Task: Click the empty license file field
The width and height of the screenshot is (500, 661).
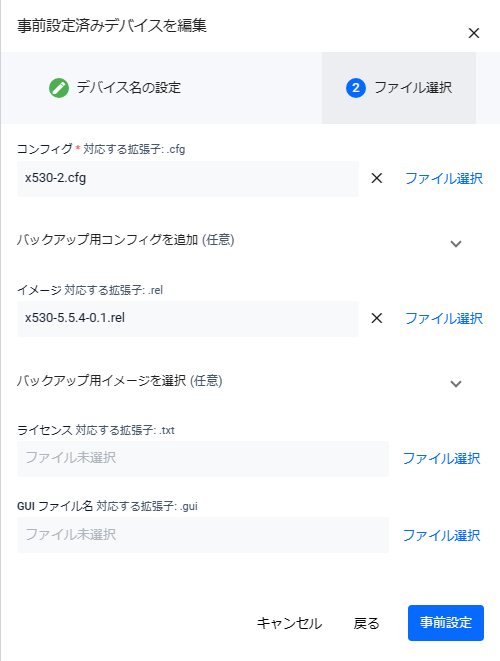Action: point(203,459)
